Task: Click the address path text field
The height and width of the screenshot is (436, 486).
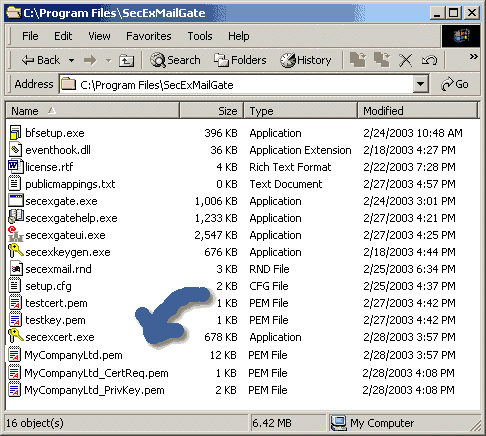Action: click(x=236, y=84)
